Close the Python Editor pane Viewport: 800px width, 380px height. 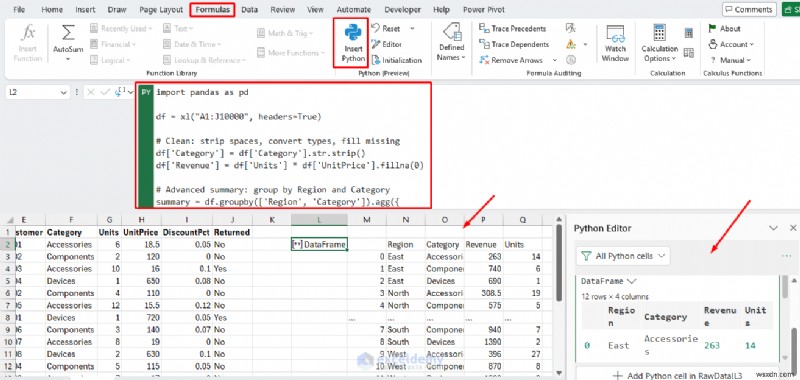coord(793,228)
